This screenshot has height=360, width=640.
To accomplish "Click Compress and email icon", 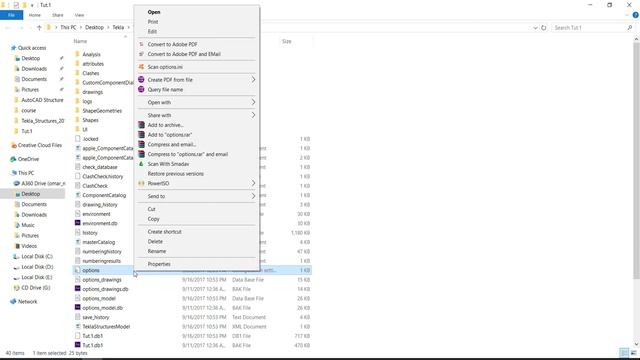I will click(x=141, y=144).
